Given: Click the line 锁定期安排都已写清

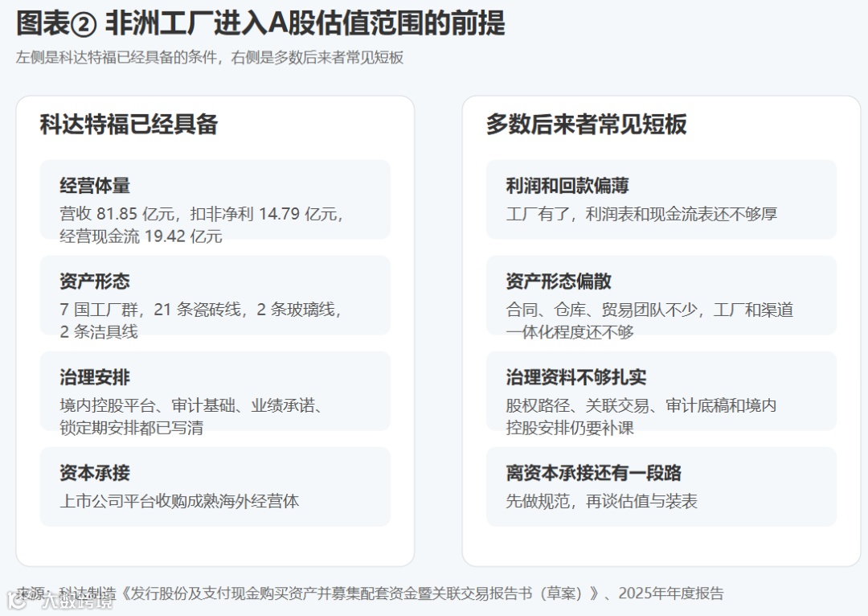Looking at the screenshot, I should [131, 428].
